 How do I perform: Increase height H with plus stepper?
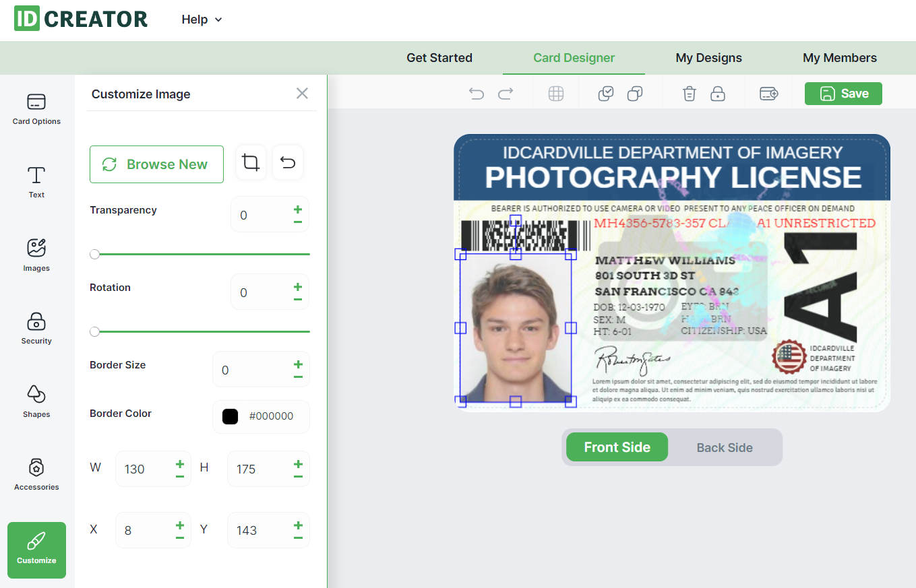(x=298, y=464)
